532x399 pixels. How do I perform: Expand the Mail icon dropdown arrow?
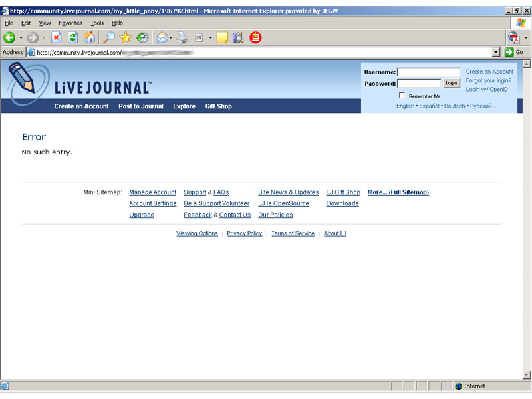coord(170,38)
